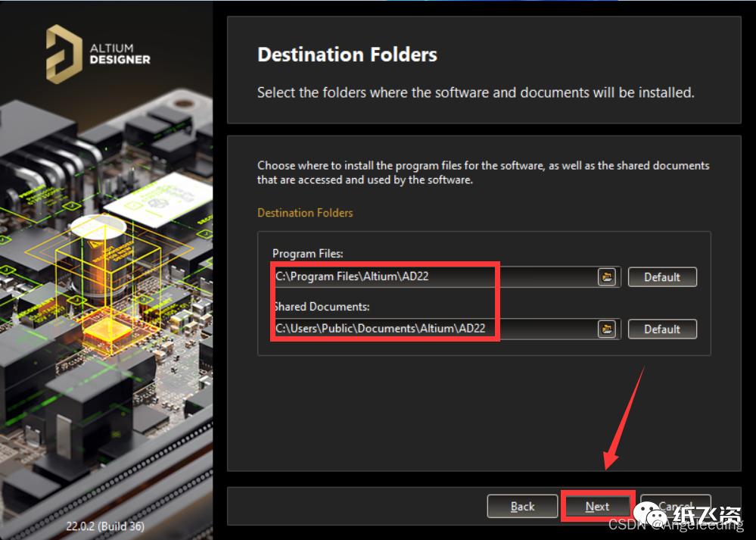Image resolution: width=756 pixels, height=540 pixels.
Task: Reset Program Files path to Default
Action: [661, 277]
